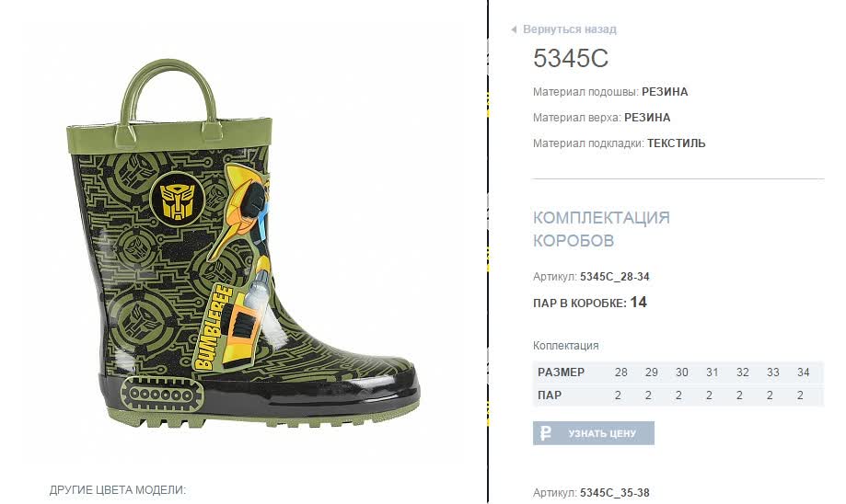Click article number 5345C_35-38
The image size is (846, 504).
click(x=615, y=493)
